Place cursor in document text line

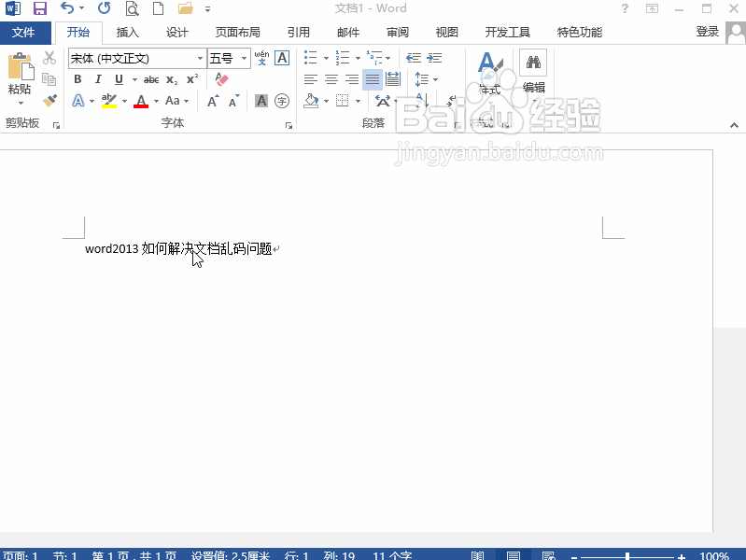tap(178, 248)
